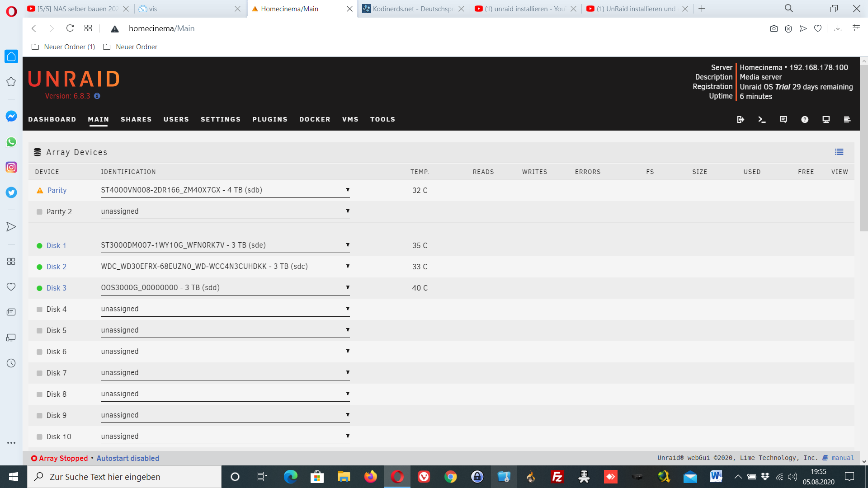Open File Explorer from the taskbar
Screen dimensions: 868x488
point(344,477)
